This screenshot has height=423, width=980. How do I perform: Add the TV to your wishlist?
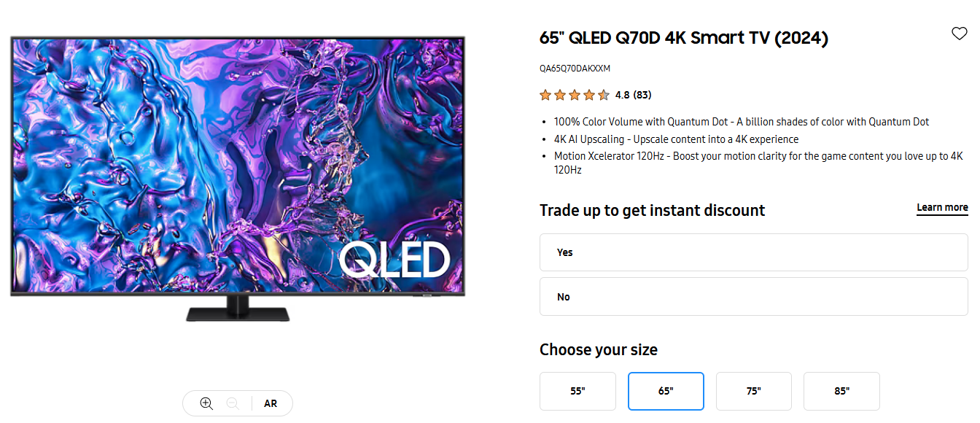click(x=959, y=34)
